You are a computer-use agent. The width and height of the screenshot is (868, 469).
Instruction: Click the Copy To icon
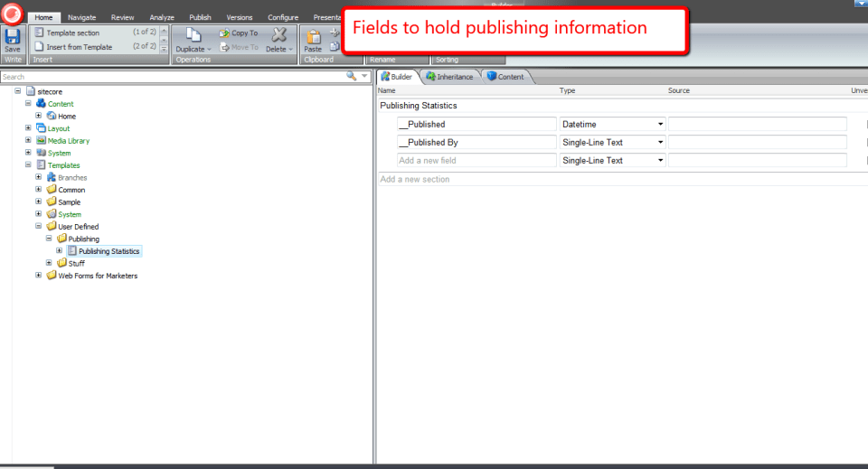click(x=224, y=33)
